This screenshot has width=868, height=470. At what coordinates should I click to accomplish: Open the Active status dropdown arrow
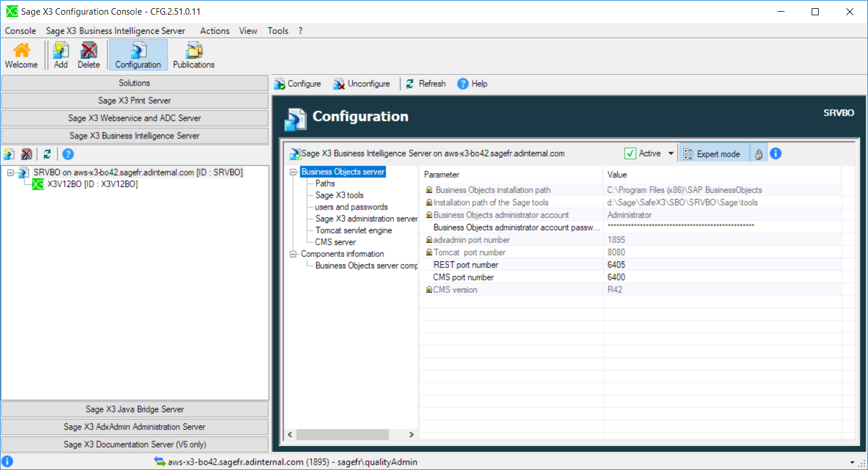(x=670, y=153)
